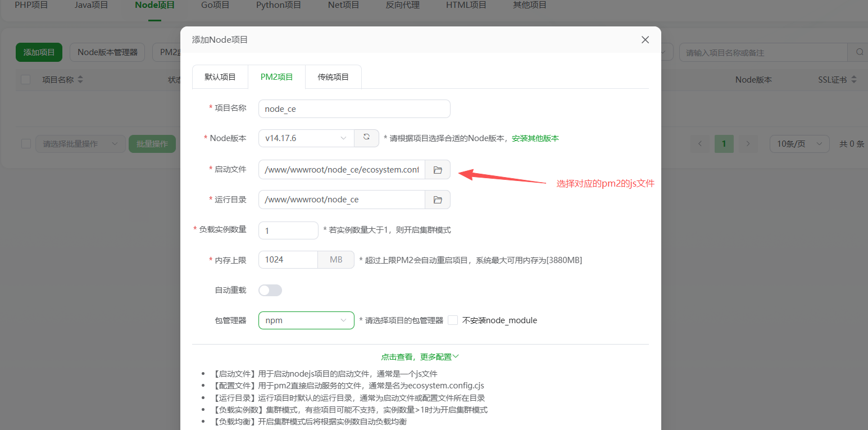Change the 10条/页 page size selector
The image size is (868, 430).
click(x=799, y=143)
